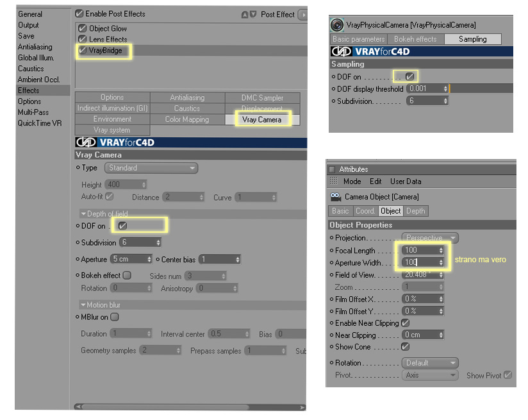Click the DOF display threshold slider bar
Image resolution: width=528 pixels, height=420 pixels.
click(x=481, y=88)
